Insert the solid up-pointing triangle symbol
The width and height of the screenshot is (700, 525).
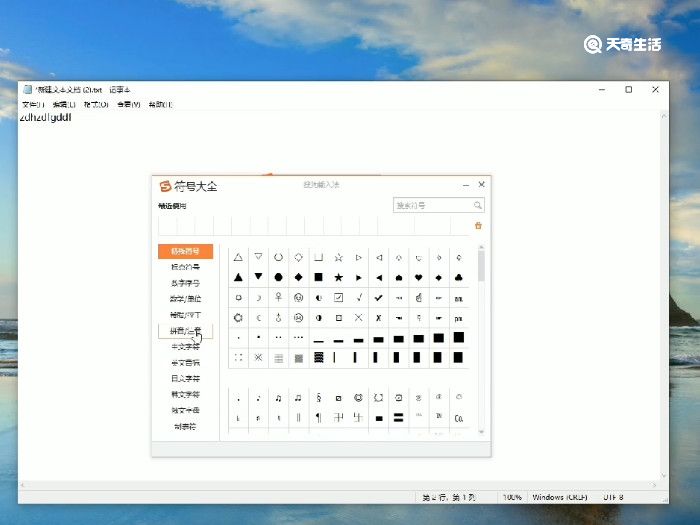tap(238, 278)
